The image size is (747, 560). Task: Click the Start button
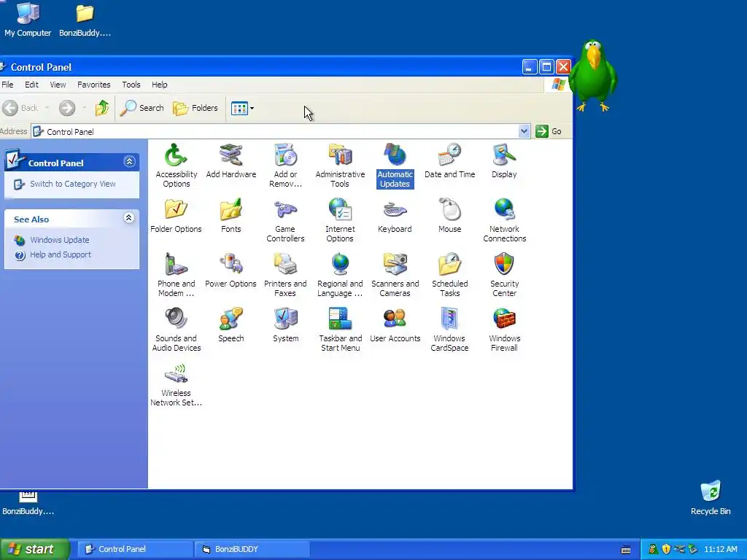click(34, 549)
